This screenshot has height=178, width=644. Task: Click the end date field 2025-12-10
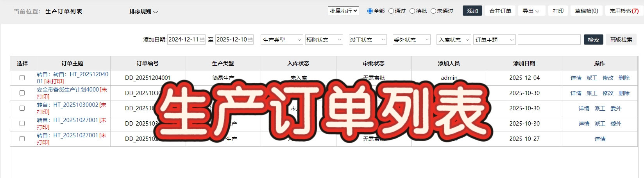(234, 40)
